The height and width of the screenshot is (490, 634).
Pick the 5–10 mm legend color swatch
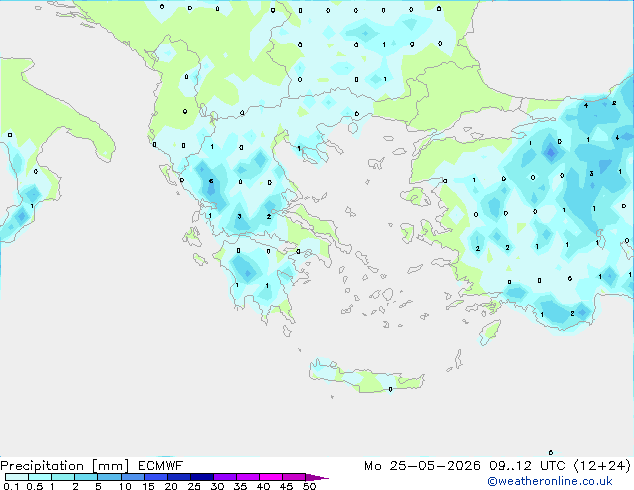pos(109,477)
